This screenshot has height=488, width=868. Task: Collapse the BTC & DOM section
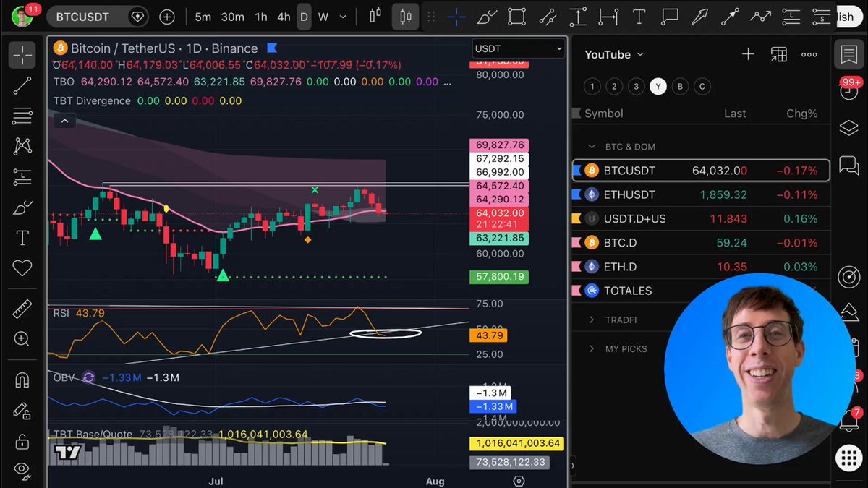coord(592,147)
